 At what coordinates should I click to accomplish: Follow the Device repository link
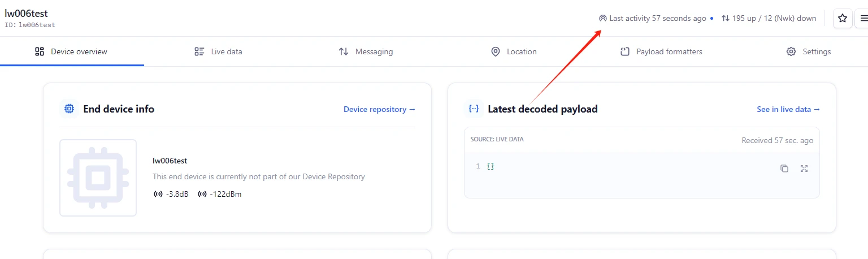tap(379, 109)
